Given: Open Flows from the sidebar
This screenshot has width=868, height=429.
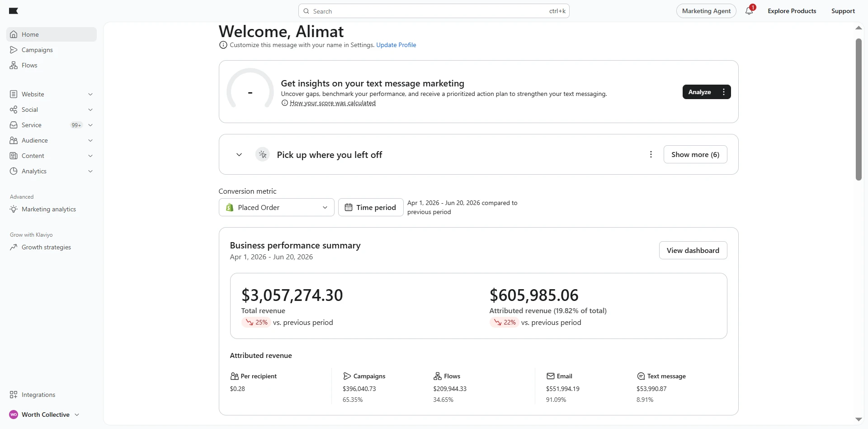Looking at the screenshot, I should coord(52,65).
